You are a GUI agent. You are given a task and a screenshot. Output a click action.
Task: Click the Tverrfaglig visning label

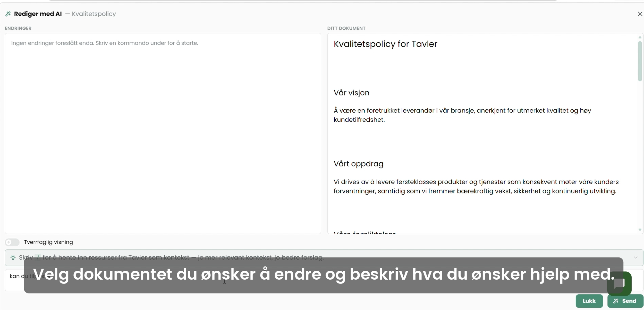[48, 242]
